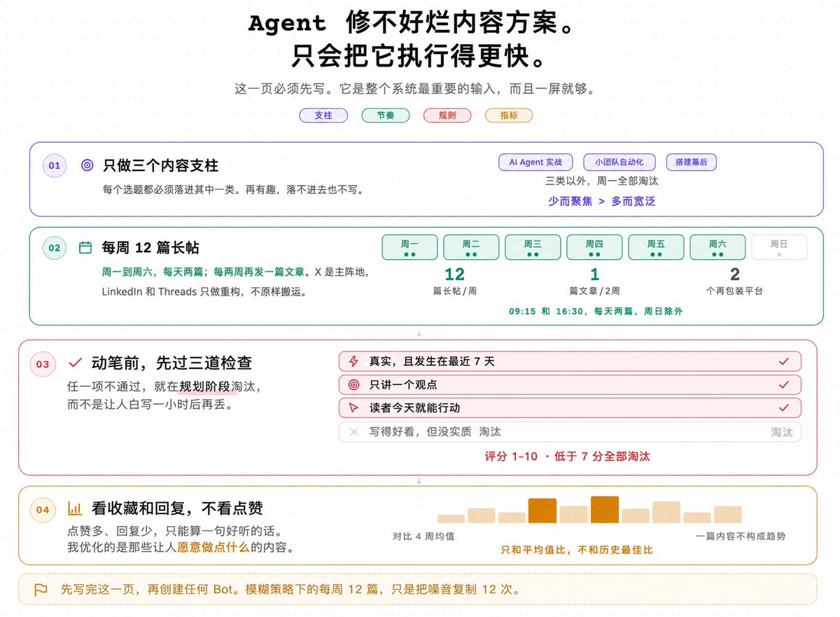The height and width of the screenshot is (617, 840).
Task: Click the target icon in 只讲一个观点 row
Action: [x=353, y=384]
